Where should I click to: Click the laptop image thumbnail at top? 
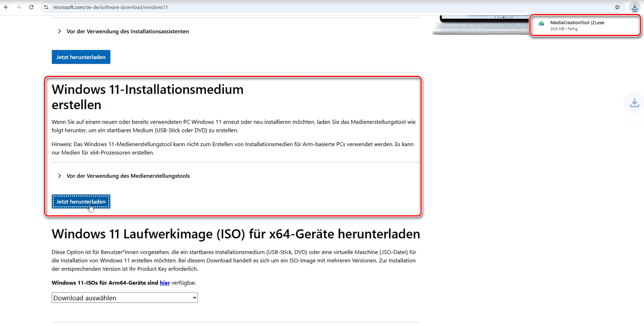click(480, 25)
